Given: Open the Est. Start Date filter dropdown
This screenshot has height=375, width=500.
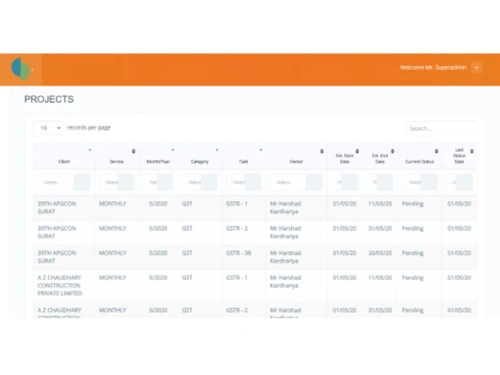Looking at the screenshot, I should tap(345, 182).
